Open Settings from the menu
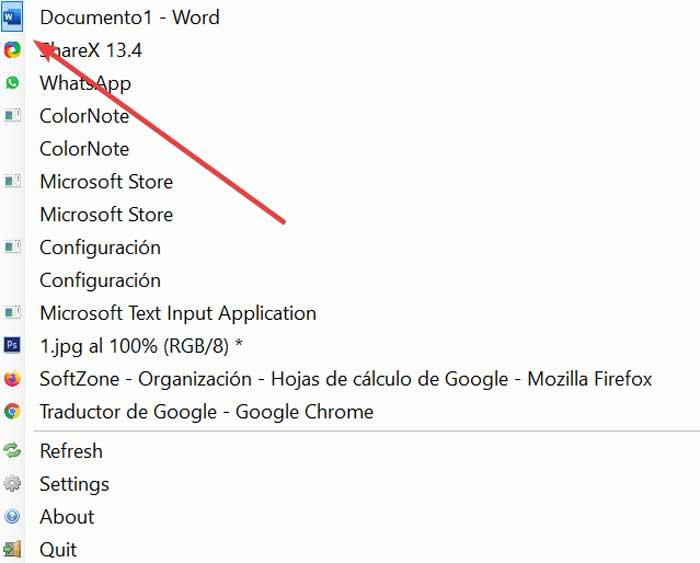This screenshot has height=563, width=700. coord(75,484)
